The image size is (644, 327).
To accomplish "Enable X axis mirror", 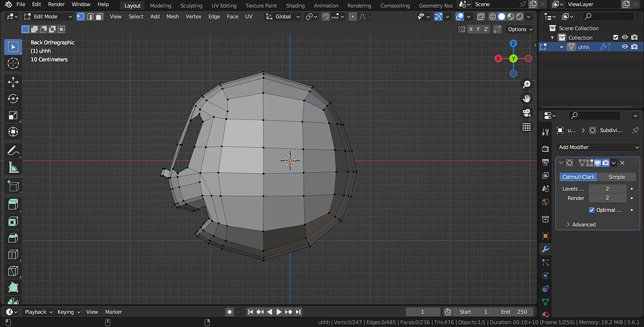I will coord(470,29).
